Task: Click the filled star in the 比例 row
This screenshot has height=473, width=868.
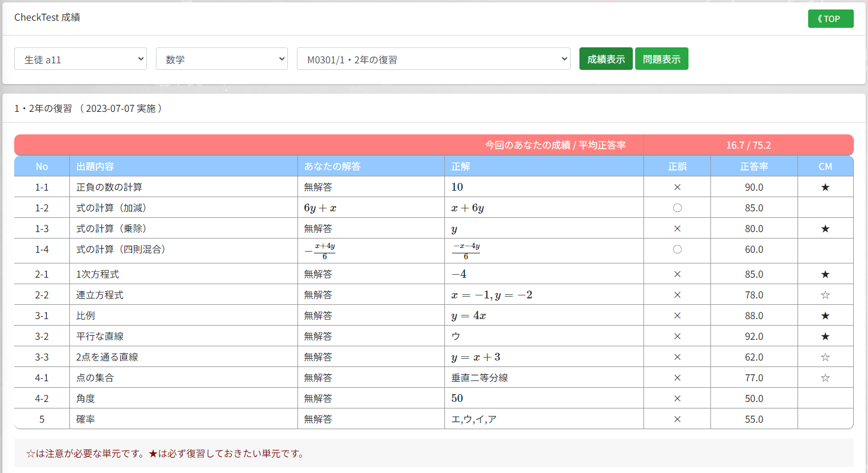Action: pos(825,315)
